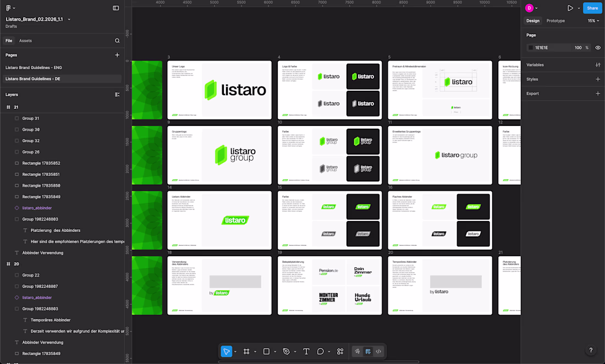Image resolution: width=605 pixels, height=364 pixels.
Task: Toggle page background color visibility eye
Action: (598, 48)
